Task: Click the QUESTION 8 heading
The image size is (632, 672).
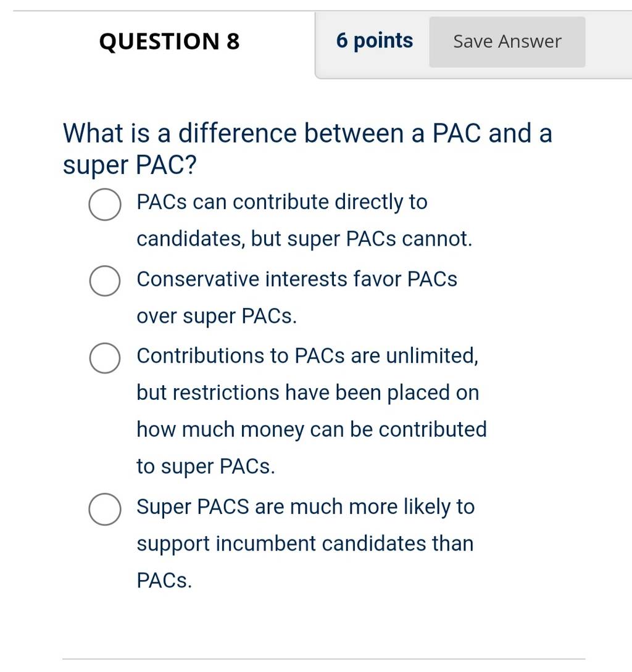Action: coord(169,41)
